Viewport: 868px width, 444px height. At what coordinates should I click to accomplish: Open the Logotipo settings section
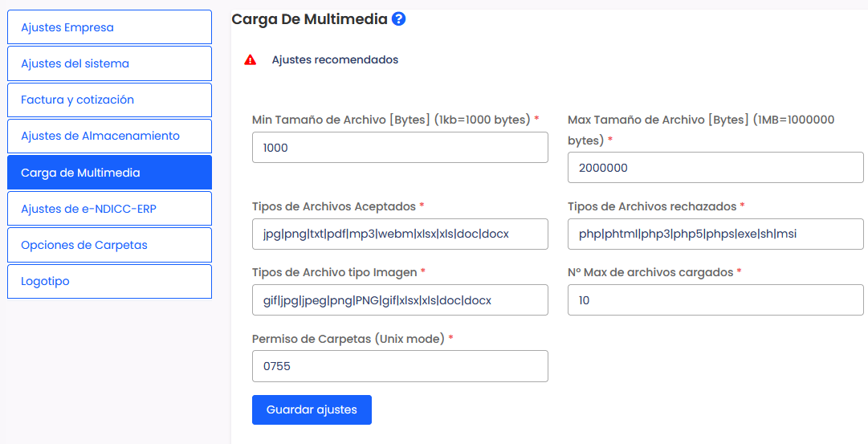point(109,281)
